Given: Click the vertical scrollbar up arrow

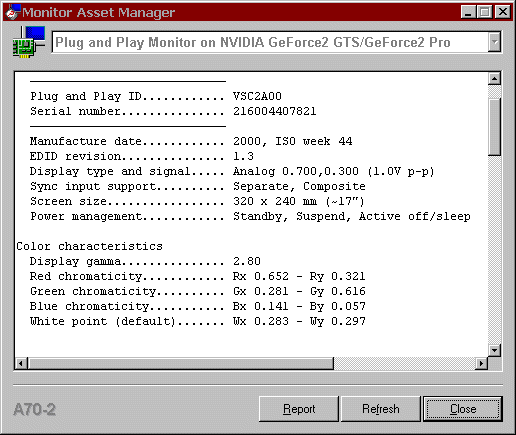Looking at the screenshot, I should (x=494, y=79).
